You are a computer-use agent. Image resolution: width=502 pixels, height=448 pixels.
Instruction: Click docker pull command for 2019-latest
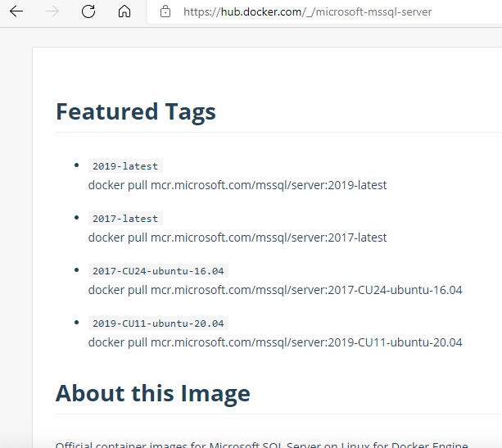[237, 185]
